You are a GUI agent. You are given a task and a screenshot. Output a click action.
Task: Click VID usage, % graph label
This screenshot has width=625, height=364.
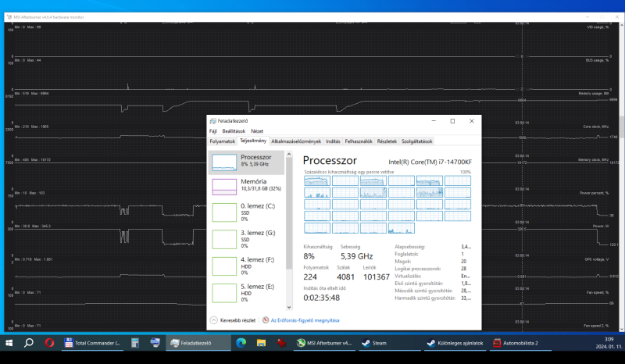coord(598,27)
